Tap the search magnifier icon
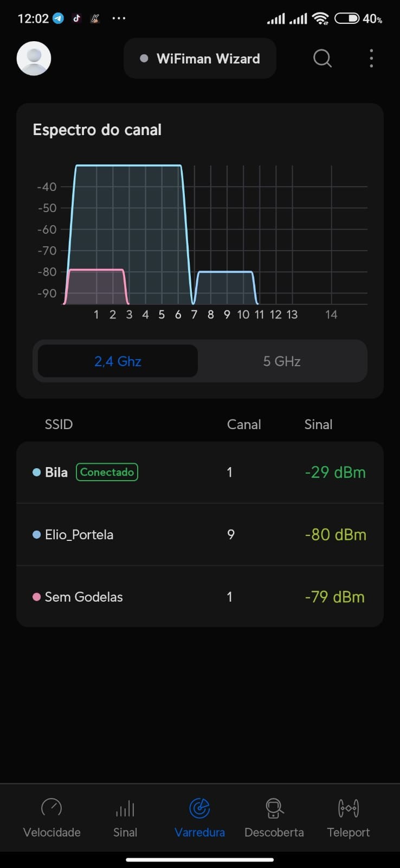The width and height of the screenshot is (400, 868). (x=322, y=58)
